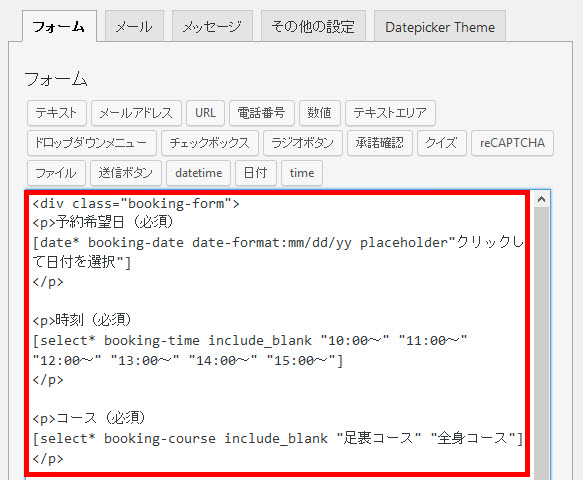The height and width of the screenshot is (480, 583).
Task: Click the time tag button
Action: [x=302, y=173]
